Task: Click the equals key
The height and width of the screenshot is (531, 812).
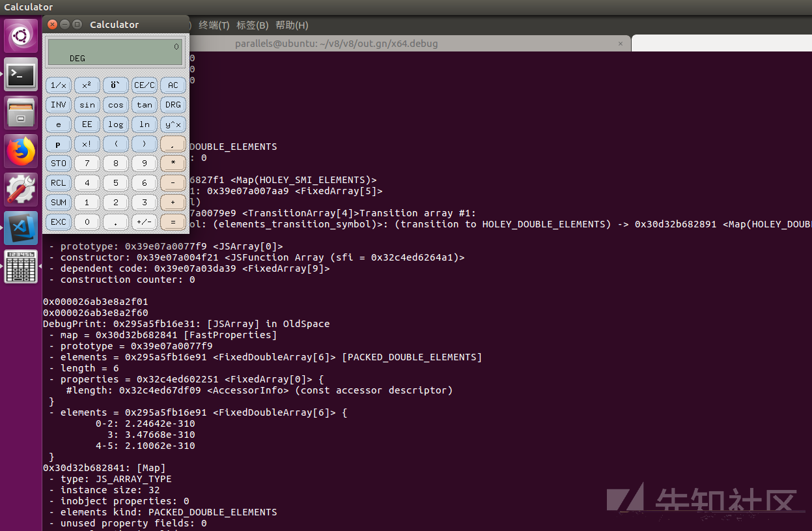Action: click(x=173, y=222)
